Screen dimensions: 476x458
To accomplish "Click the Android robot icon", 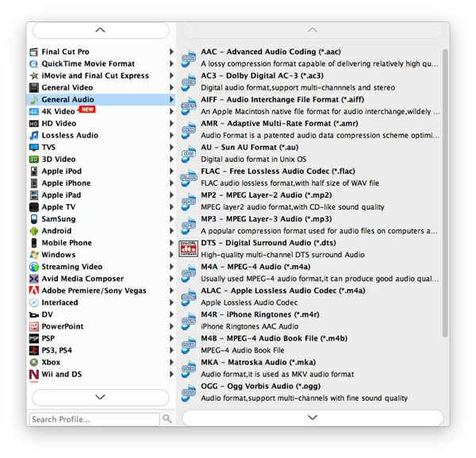I will click(34, 231).
